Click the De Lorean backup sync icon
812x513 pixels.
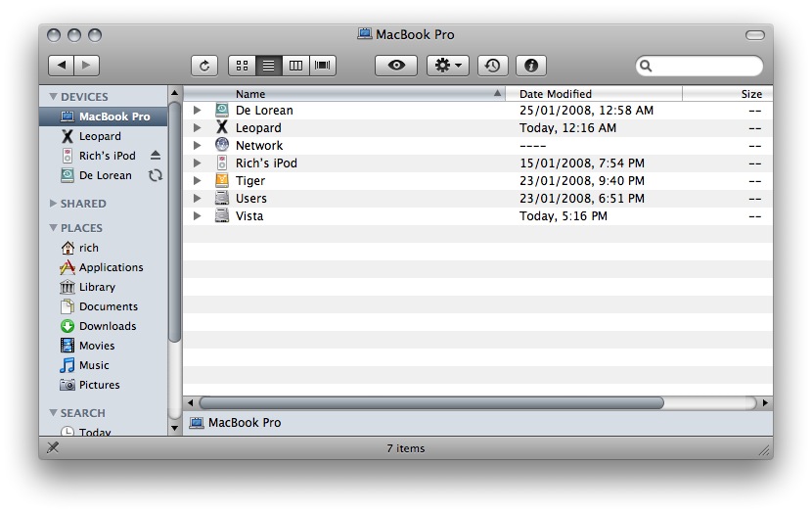156,175
